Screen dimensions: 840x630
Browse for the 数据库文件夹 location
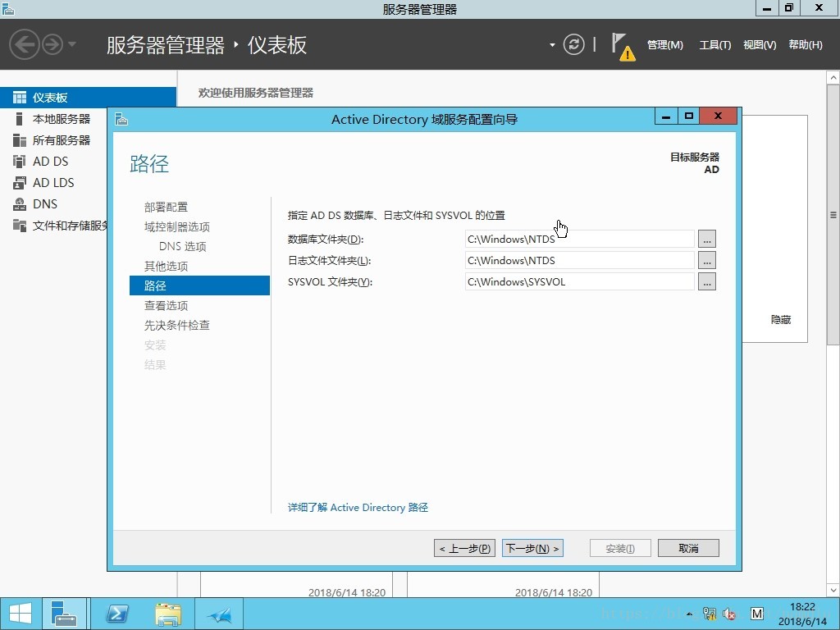tap(706, 239)
